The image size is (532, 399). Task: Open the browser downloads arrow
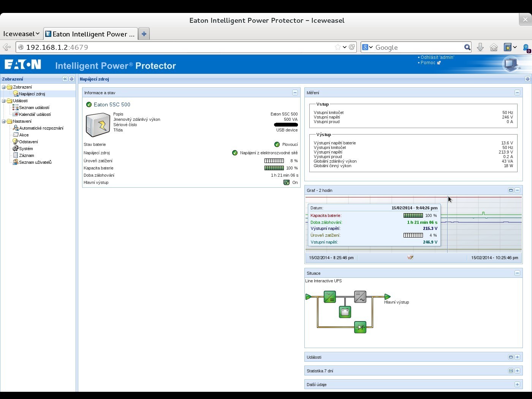point(480,47)
